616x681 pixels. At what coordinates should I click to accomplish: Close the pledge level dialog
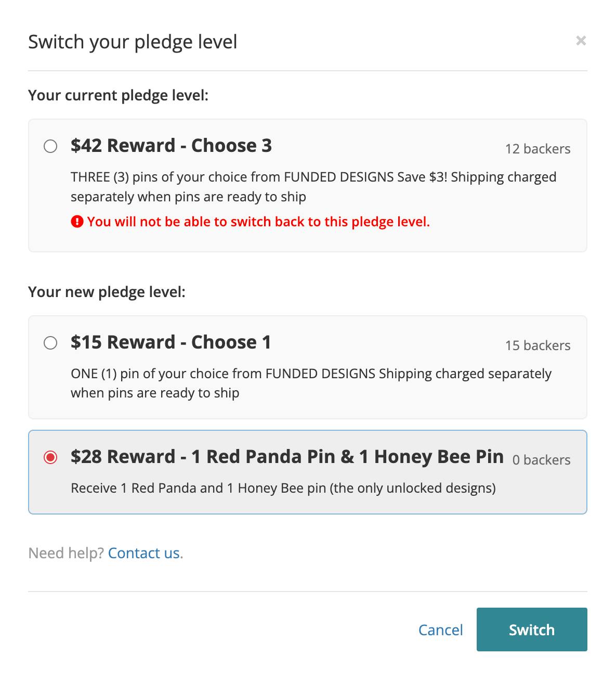tap(581, 41)
